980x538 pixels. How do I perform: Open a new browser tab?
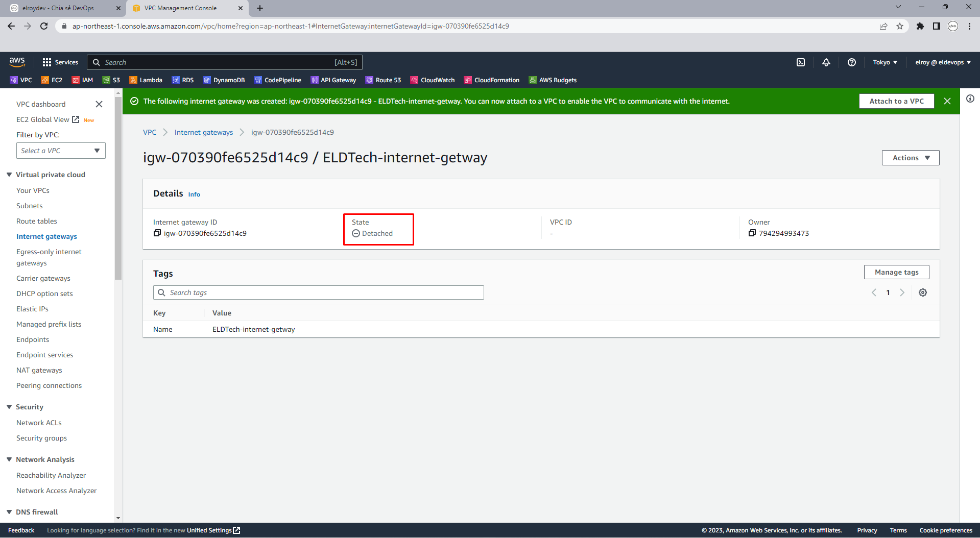click(x=260, y=8)
